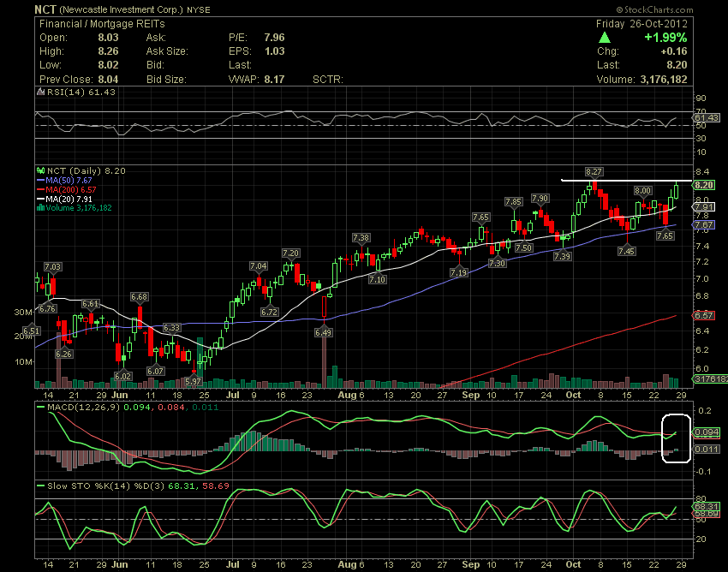Click the 0.011 MACD histogram axis tag

point(707,450)
